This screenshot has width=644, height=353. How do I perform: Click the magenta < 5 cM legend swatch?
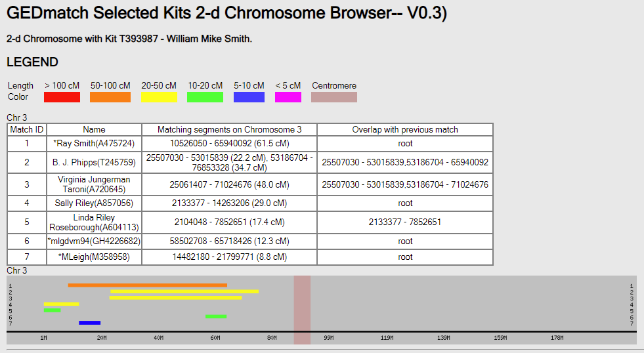[288, 97]
